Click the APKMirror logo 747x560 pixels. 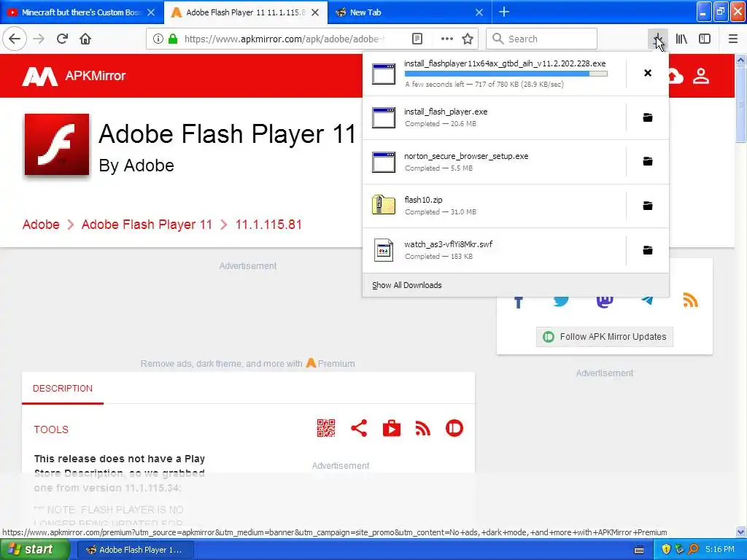pos(74,76)
